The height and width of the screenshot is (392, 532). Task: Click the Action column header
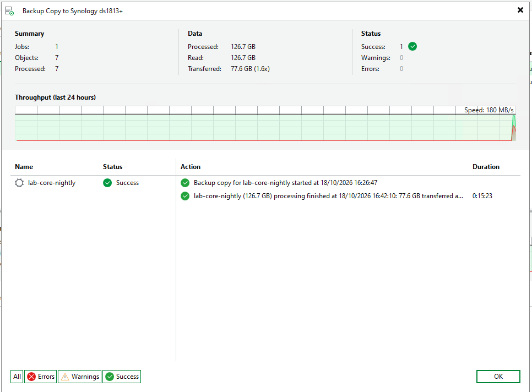pyautogui.click(x=191, y=167)
